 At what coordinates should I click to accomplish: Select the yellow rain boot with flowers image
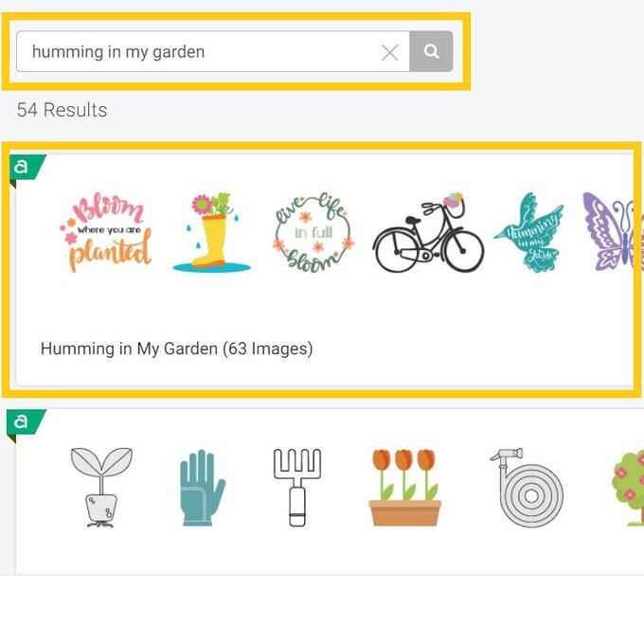(211, 233)
